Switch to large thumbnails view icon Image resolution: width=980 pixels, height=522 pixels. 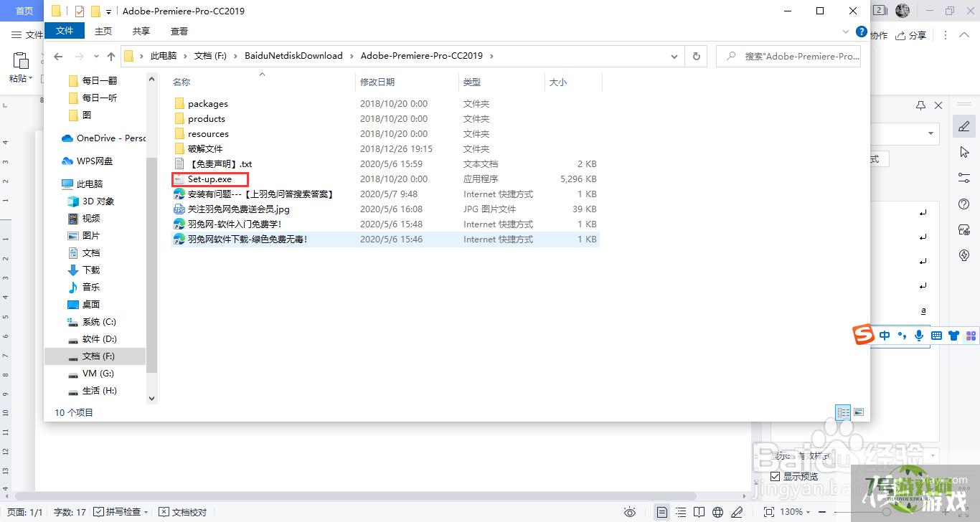[x=859, y=412]
